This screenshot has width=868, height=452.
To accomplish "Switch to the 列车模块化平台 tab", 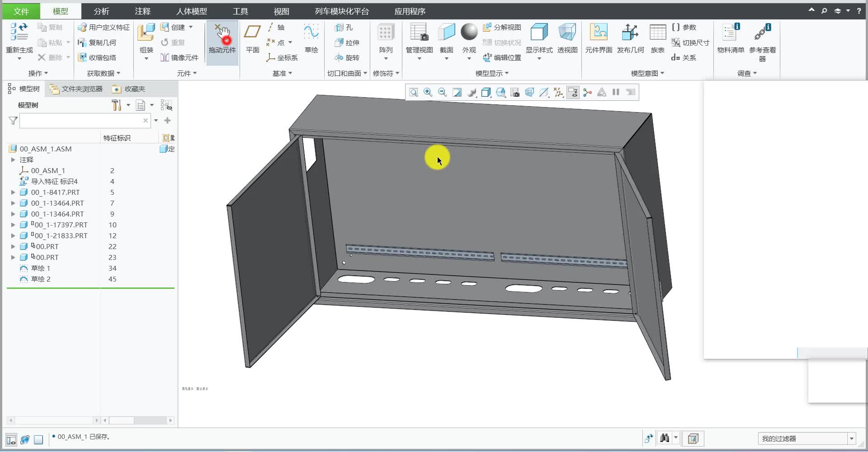I will point(342,11).
